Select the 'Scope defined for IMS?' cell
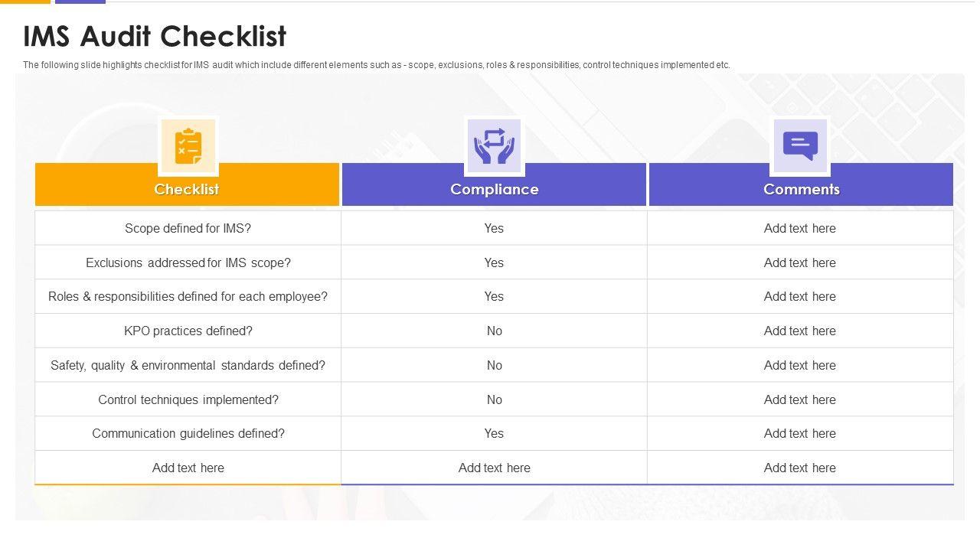Image resolution: width=980 pixels, height=551 pixels. click(188, 228)
